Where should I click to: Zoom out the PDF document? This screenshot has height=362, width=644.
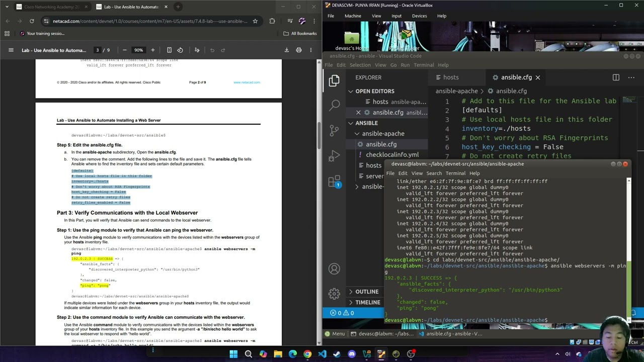pos(124,50)
